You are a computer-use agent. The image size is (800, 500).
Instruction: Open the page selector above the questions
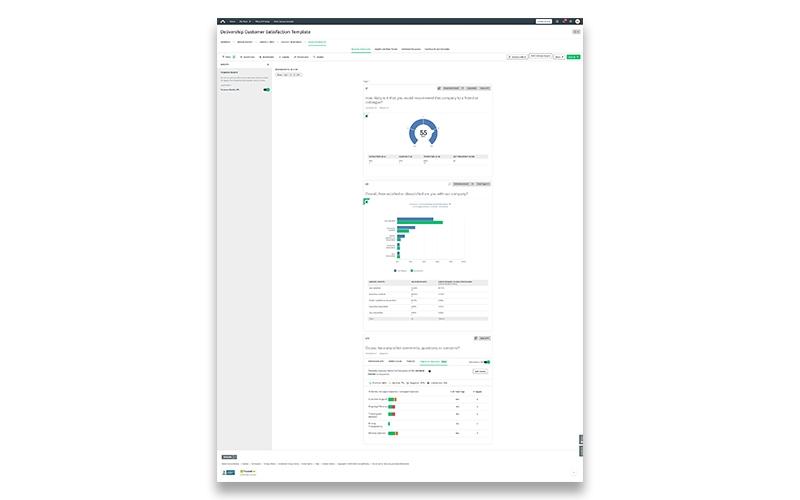click(288, 75)
